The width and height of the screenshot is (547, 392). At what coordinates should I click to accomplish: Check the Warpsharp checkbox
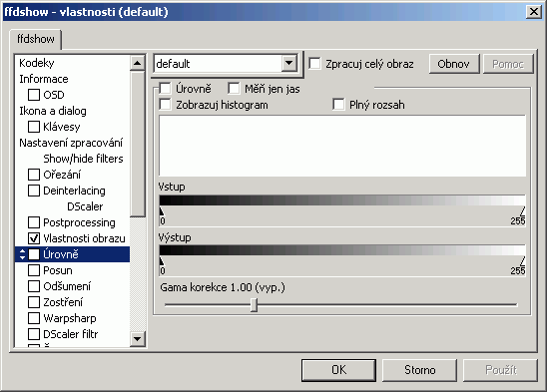point(34,318)
